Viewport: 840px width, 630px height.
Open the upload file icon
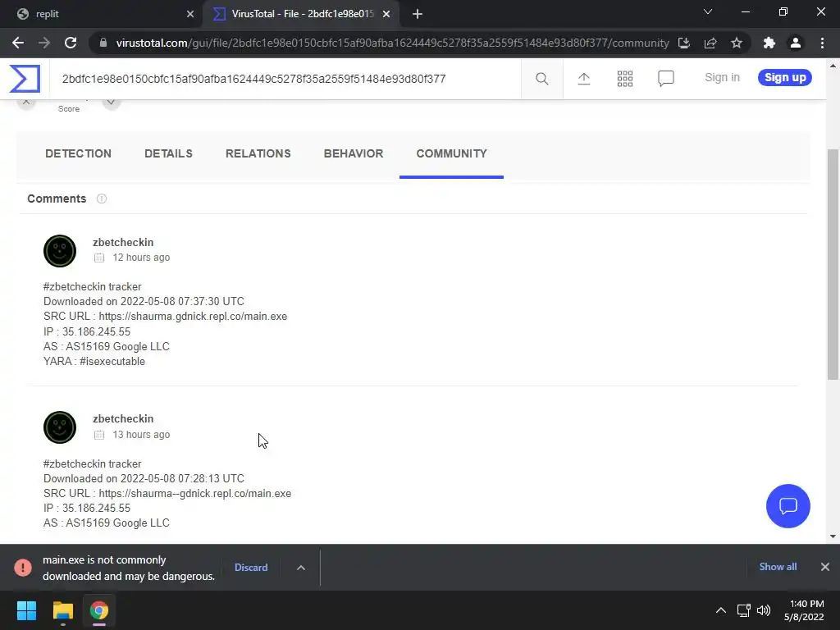tap(584, 79)
